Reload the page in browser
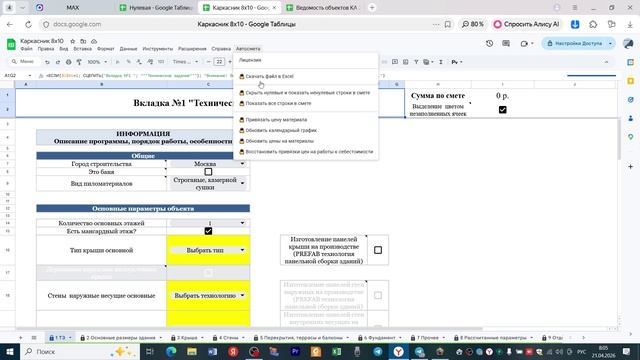The image size is (640, 360). point(28,24)
